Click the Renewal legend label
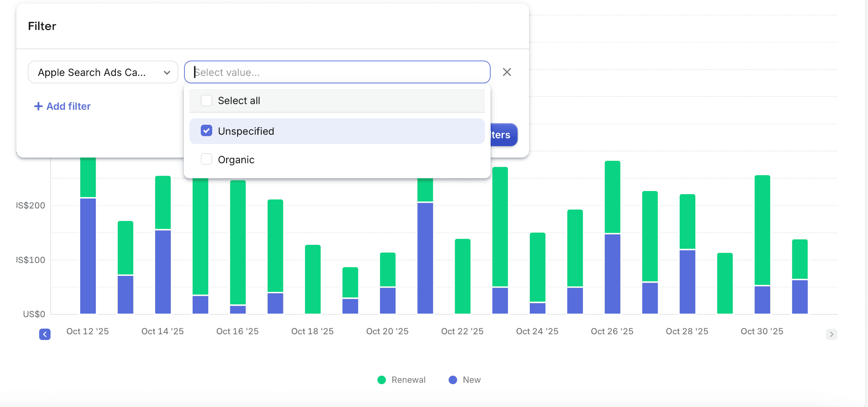Viewport: 868px width, 407px height. click(x=408, y=380)
